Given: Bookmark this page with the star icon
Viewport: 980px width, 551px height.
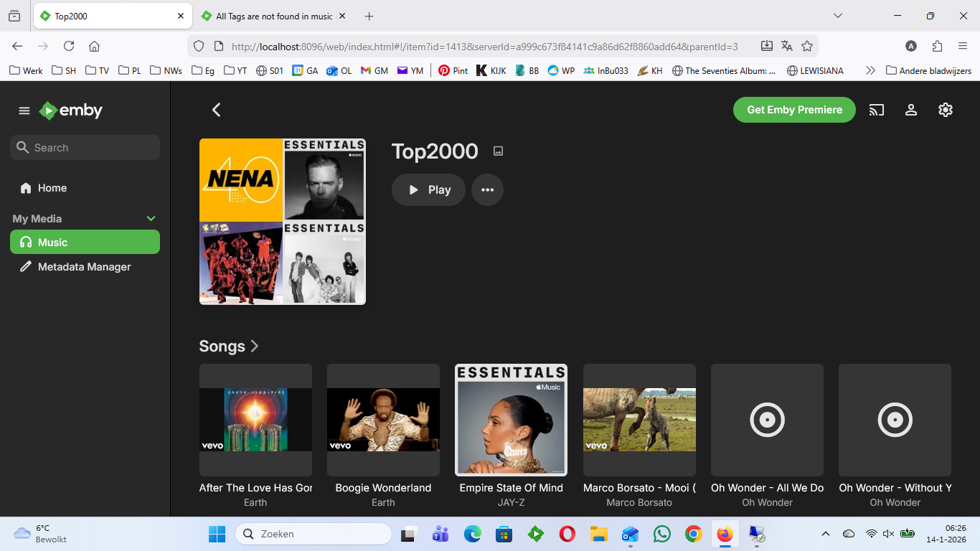Looking at the screenshot, I should [x=807, y=46].
